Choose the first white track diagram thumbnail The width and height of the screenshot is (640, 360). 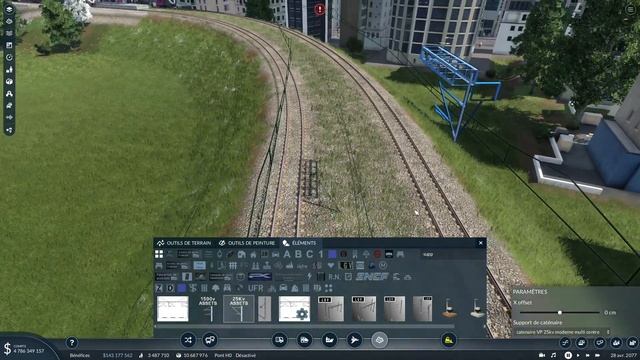(x=173, y=309)
